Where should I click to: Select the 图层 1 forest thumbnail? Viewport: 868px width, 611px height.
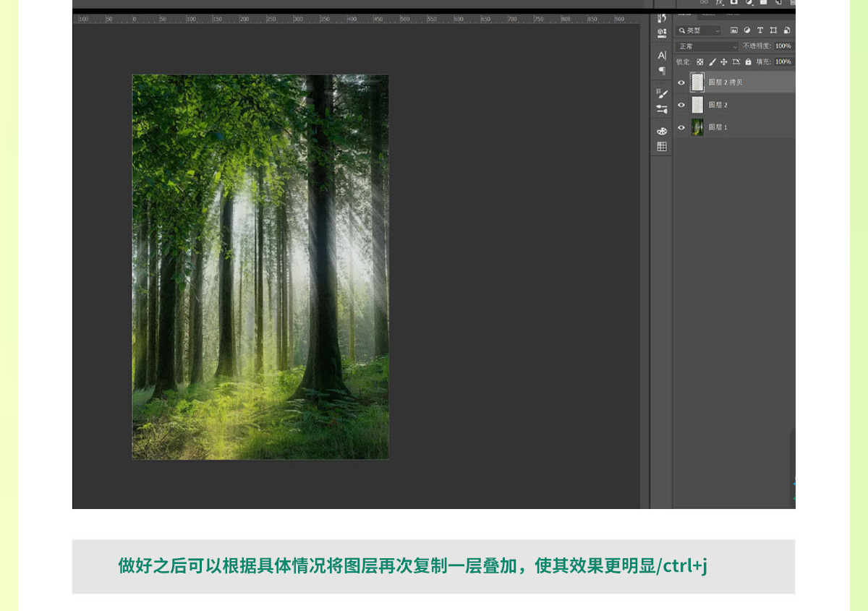point(697,128)
